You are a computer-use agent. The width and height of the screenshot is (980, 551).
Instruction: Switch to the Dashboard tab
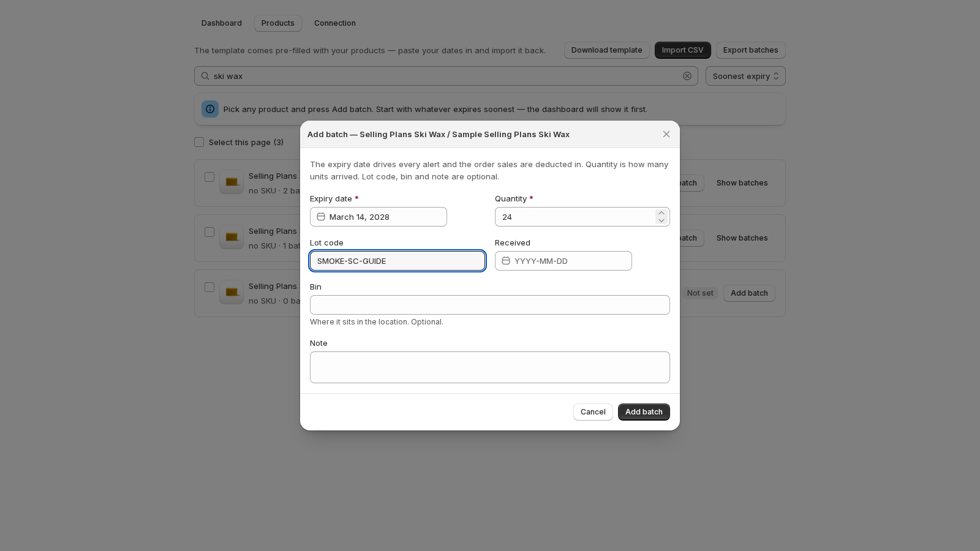[222, 23]
